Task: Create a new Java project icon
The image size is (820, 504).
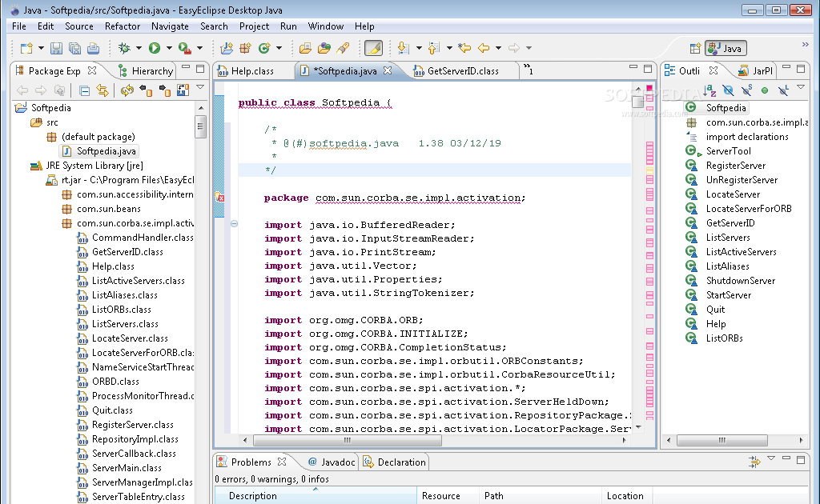Action: [x=227, y=48]
